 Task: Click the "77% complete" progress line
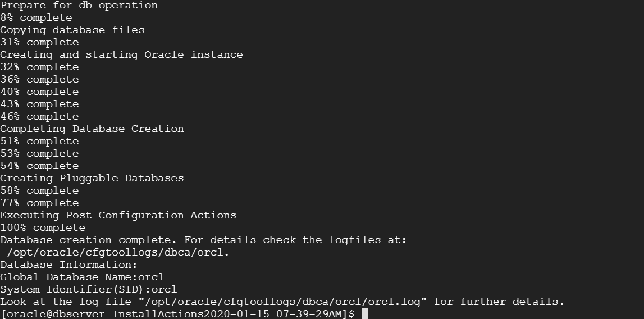tap(39, 203)
